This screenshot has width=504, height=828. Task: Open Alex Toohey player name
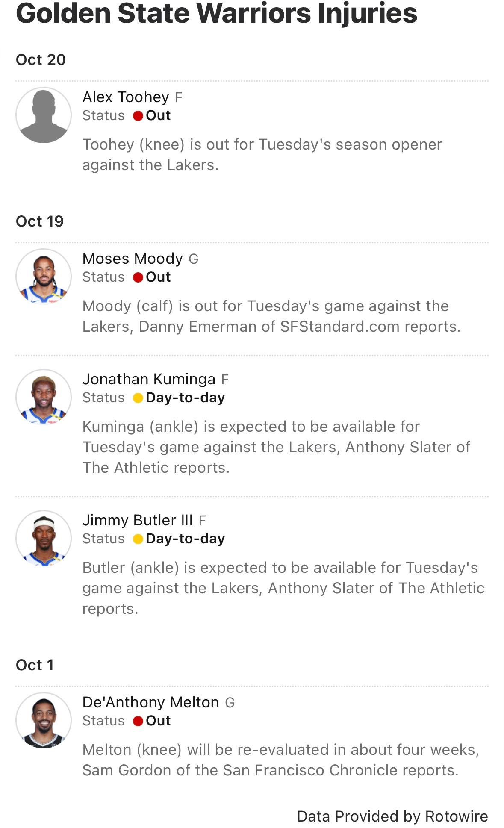126,97
